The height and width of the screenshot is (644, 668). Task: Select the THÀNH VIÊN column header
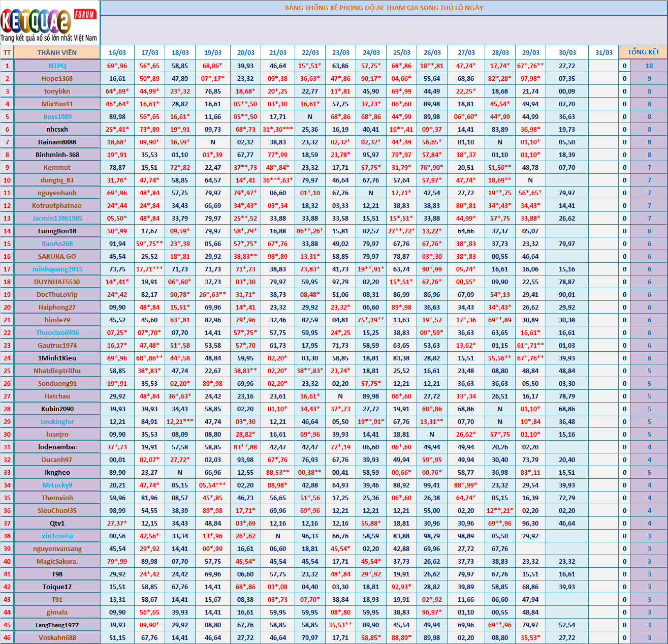coord(57,52)
